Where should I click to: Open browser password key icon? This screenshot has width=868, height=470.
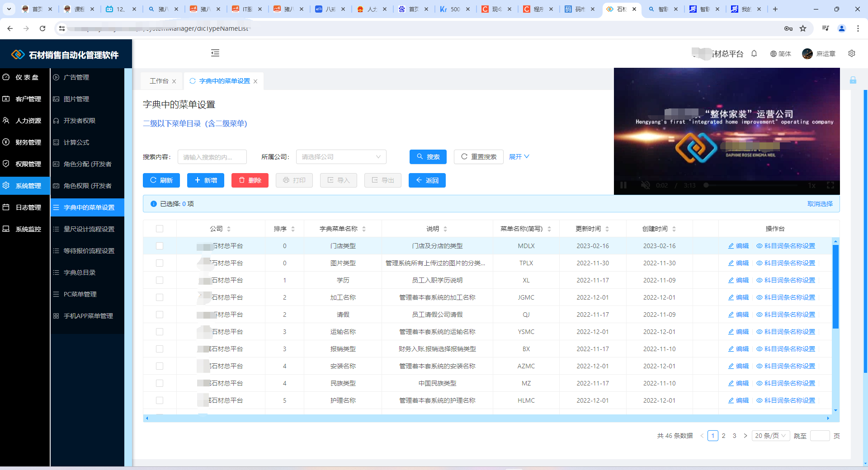[x=788, y=28]
